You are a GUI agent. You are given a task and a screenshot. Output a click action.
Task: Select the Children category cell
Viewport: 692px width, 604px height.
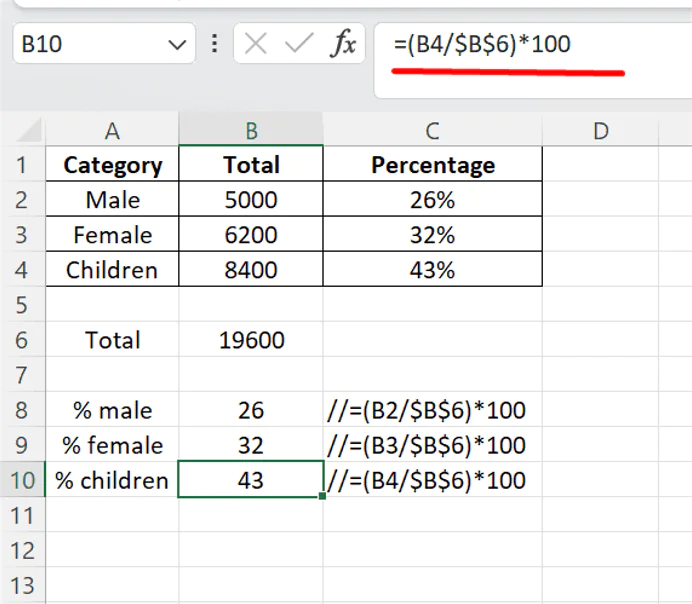coord(112,270)
